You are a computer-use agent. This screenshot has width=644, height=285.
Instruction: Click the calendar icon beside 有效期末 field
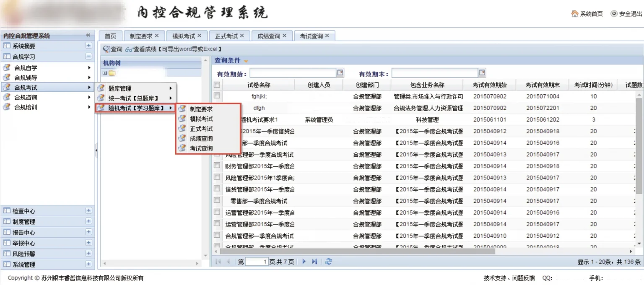tap(482, 73)
